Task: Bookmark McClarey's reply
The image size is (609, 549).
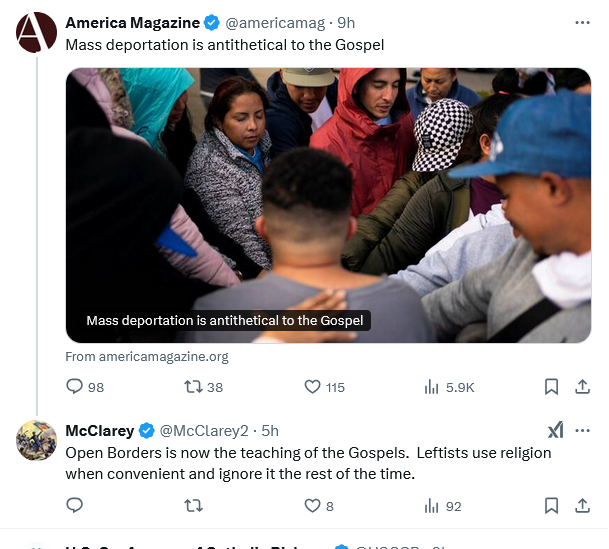Action: [x=552, y=506]
